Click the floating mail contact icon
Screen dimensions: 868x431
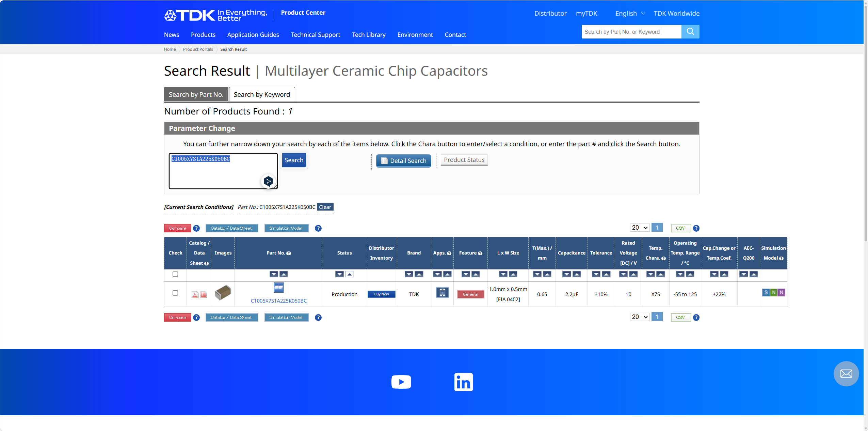tap(846, 374)
